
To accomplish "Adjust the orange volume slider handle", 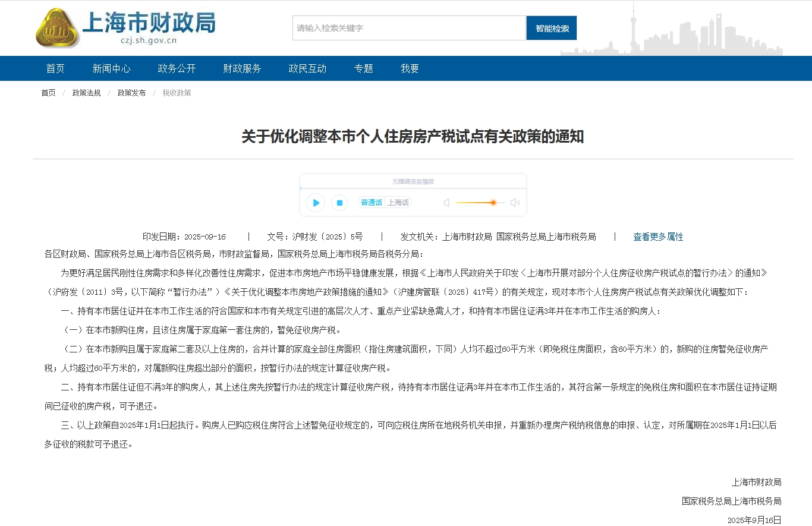I will click(x=493, y=203).
